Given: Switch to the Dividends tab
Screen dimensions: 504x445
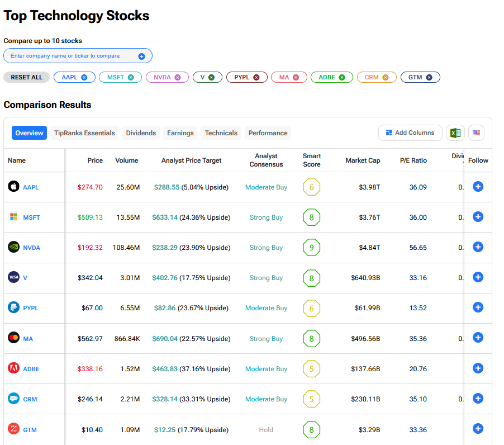Looking at the screenshot, I should point(141,133).
